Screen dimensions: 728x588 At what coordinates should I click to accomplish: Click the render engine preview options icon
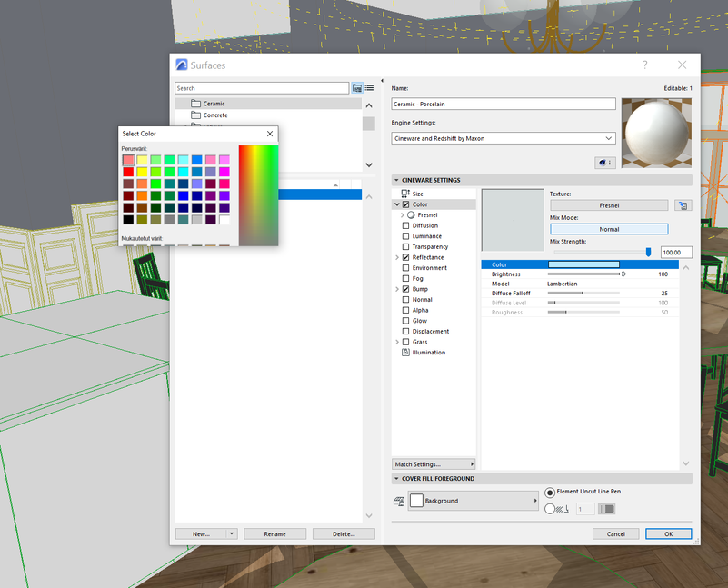604,163
